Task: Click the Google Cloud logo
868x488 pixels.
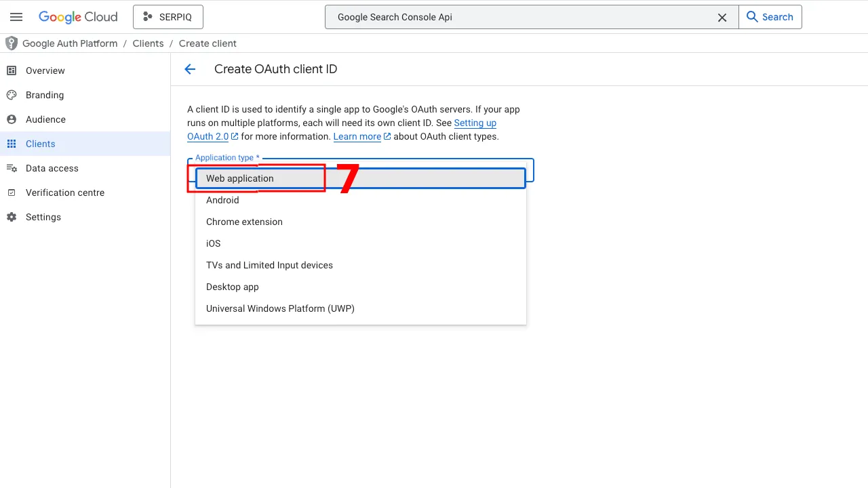Action: pyautogui.click(x=78, y=17)
